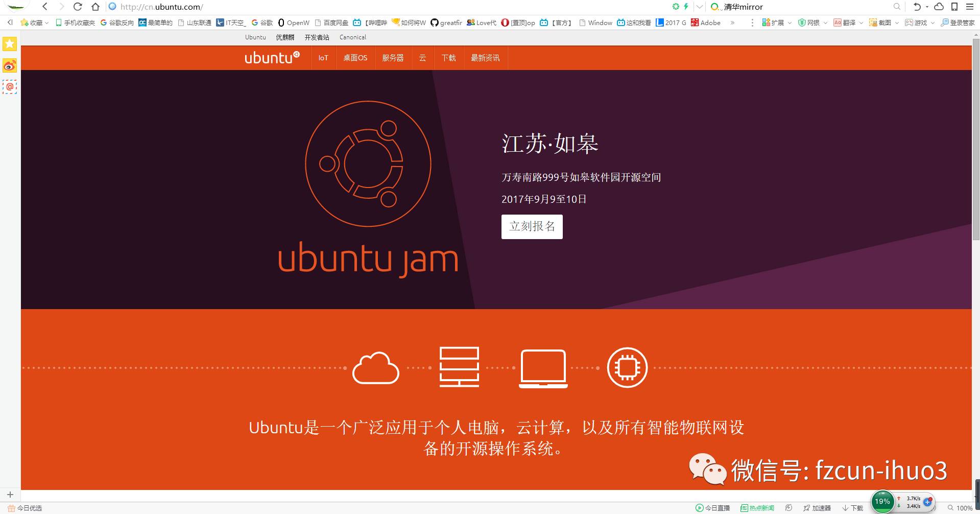Click the mobile device icon in top toolbar
The image size is (980, 514).
954,7
